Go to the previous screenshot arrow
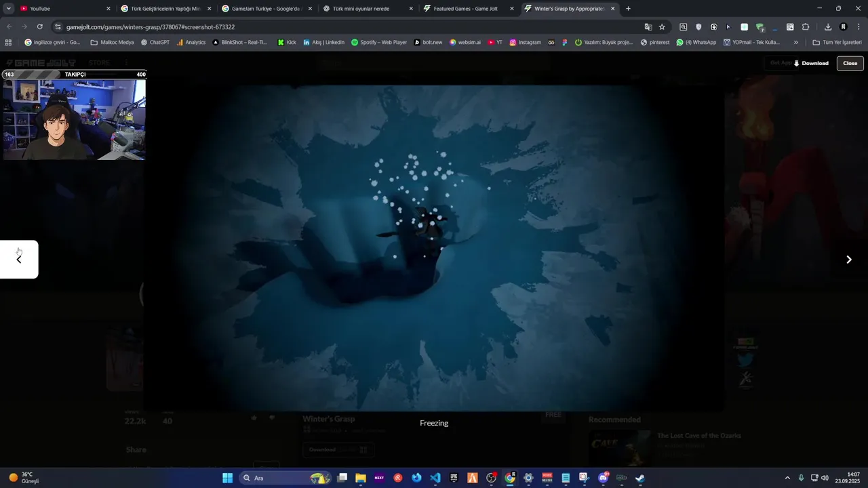This screenshot has width=868, height=488. tap(19, 259)
